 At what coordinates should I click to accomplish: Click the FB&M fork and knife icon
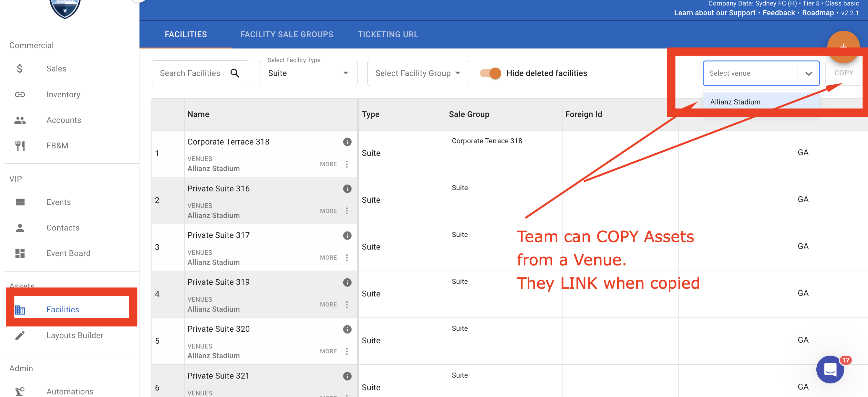pyautogui.click(x=20, y=146)
